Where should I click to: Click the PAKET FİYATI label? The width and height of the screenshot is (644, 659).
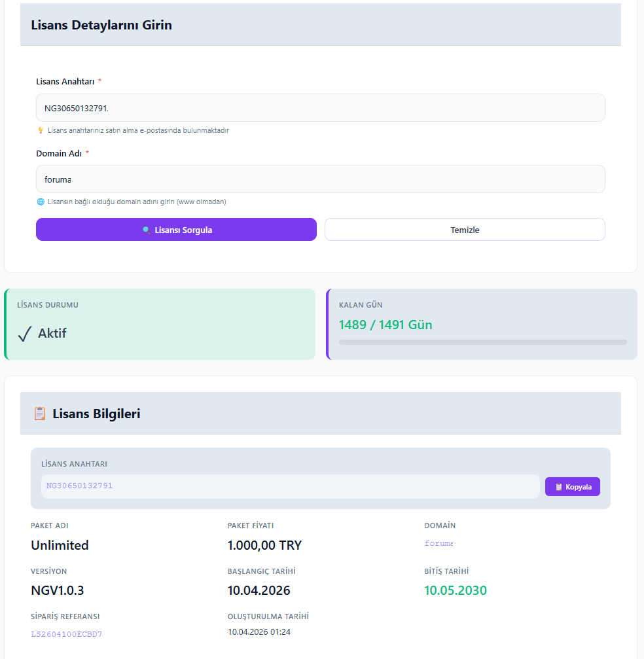click(251, 525)
